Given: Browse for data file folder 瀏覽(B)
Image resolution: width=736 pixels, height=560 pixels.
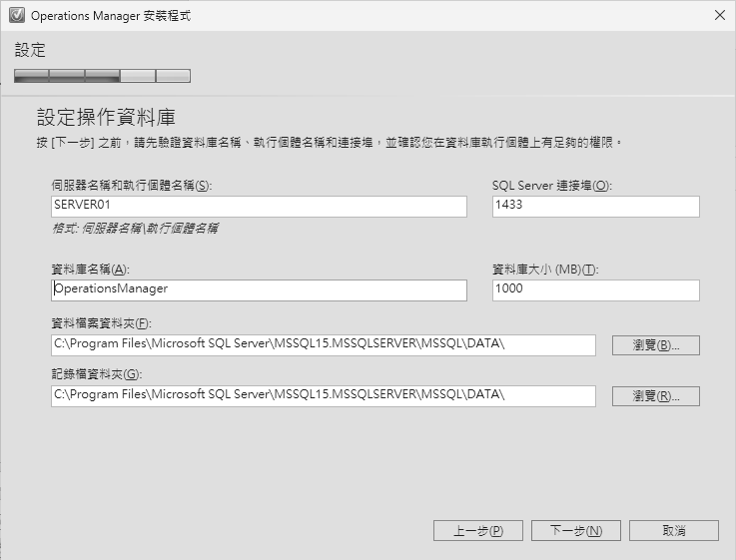Looking at the screenshot, I should point(656,345).
